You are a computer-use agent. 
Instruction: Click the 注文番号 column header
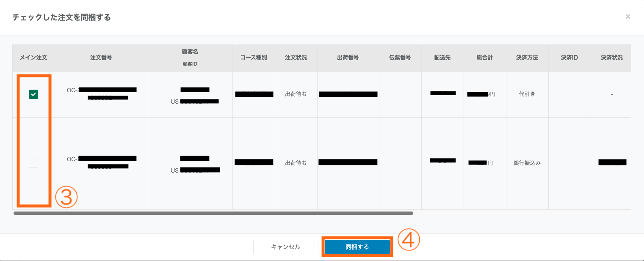point(101,58)
